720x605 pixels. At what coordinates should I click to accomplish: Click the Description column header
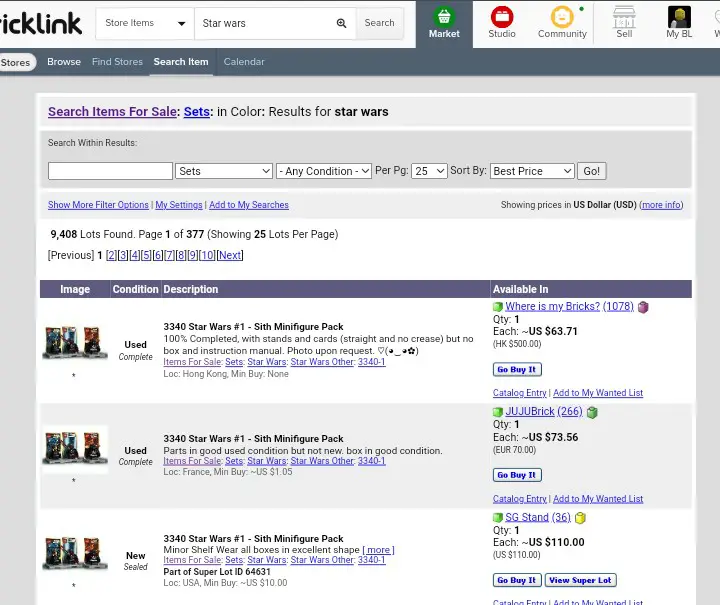point(191,289)
